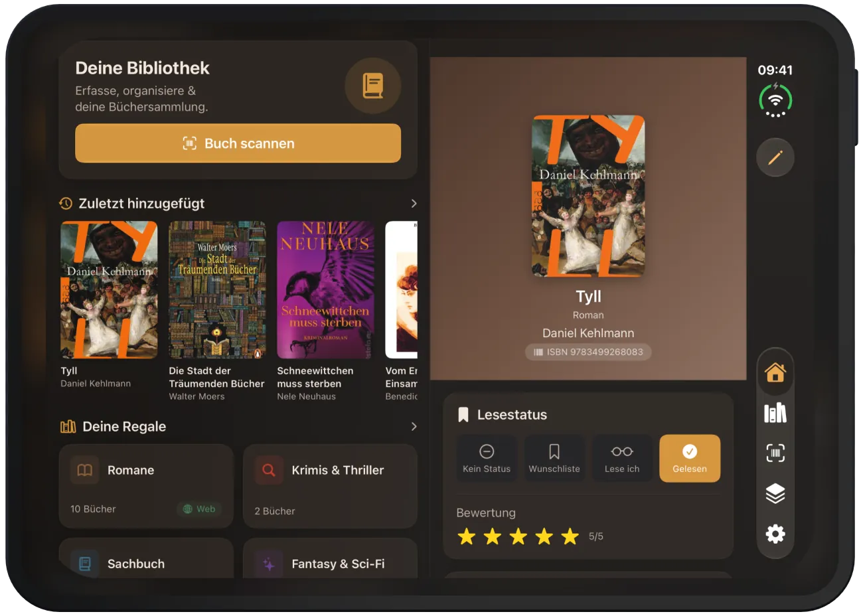Expand the Zuletzt hinzugefügt section arrow
Screen dimensions: 863x616
(x=414, y=203)
